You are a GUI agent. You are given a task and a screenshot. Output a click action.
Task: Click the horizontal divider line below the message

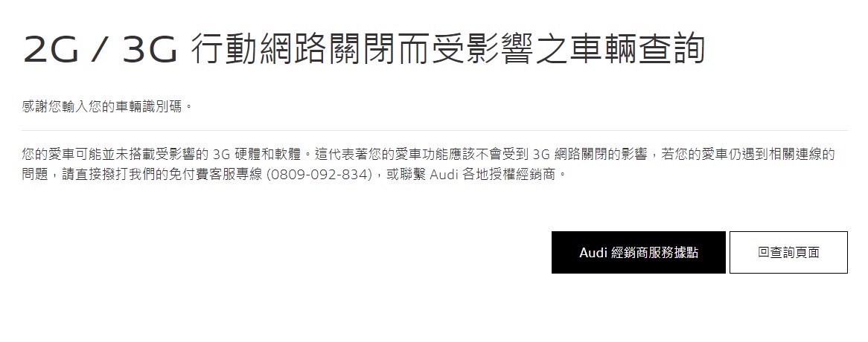[x=435, y=130]
